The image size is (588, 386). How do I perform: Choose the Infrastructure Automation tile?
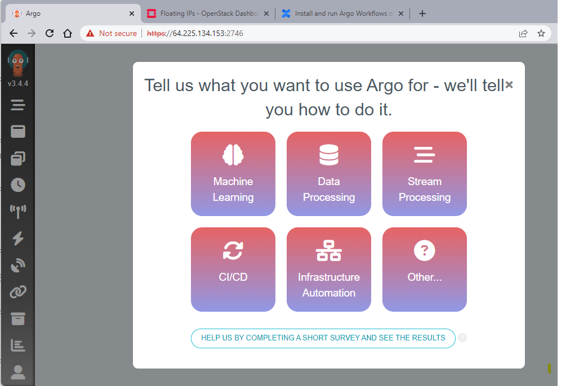pos(329,270)
